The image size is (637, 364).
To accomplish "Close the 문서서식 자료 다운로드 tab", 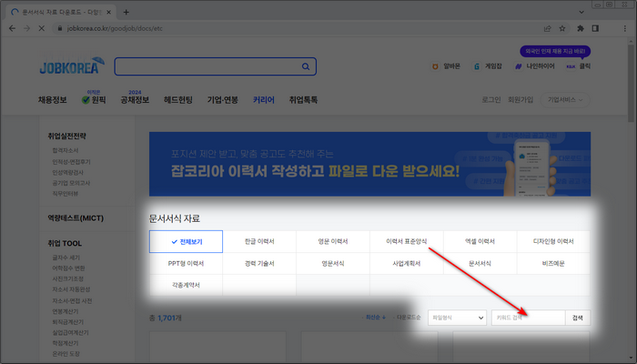I will tap(108, 12).
